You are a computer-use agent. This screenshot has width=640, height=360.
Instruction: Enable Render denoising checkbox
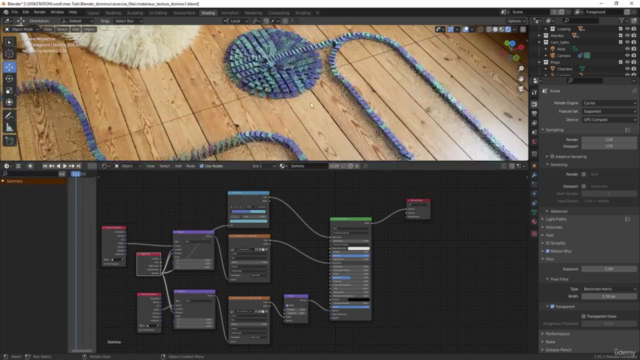(584, 174)
